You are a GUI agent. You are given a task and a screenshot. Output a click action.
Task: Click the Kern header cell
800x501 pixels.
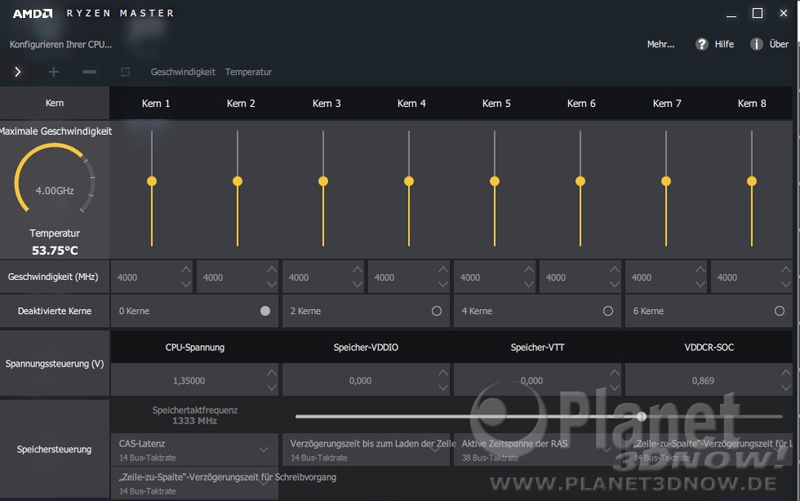tap(55, 103)
